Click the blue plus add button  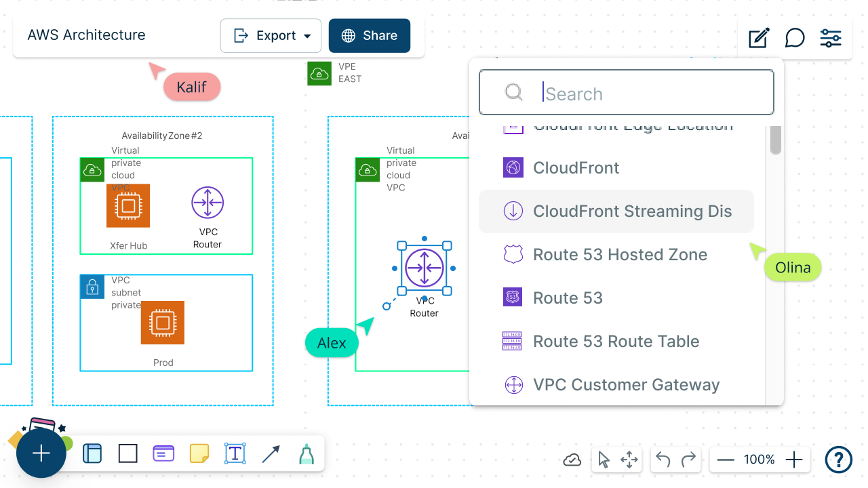41,453
